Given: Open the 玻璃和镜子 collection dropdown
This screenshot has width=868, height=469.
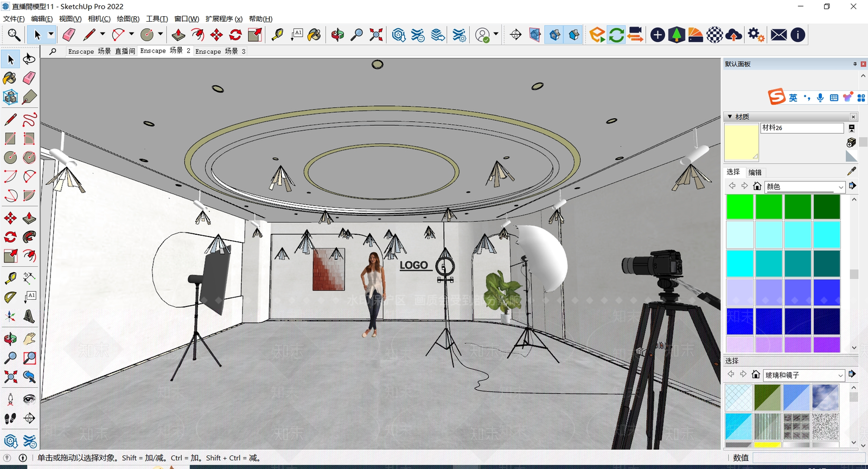Looking at the screenshot, I should pyautogui.click(x=804, y=375).
